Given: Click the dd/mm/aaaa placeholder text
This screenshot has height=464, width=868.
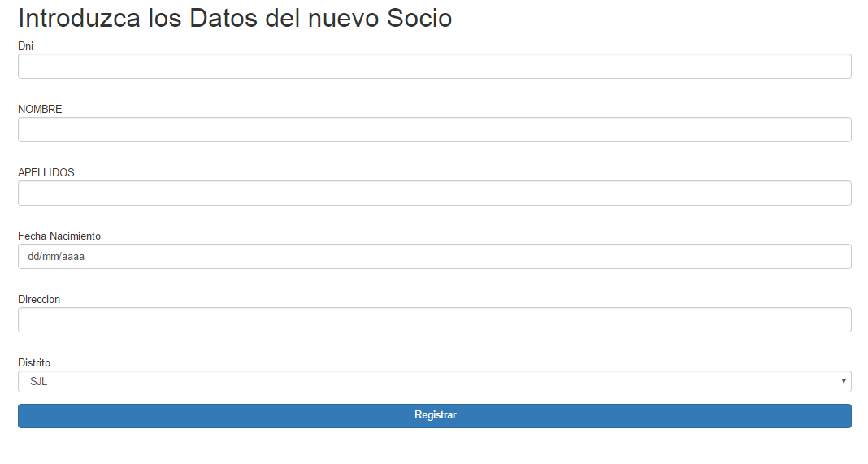Looking at the screenshot, I should [x=56, y=257].
